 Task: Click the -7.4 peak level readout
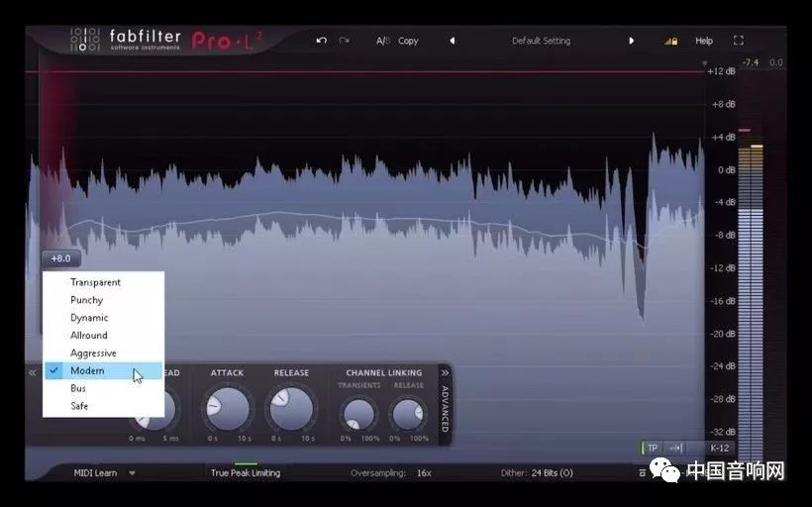click(751, 62)
